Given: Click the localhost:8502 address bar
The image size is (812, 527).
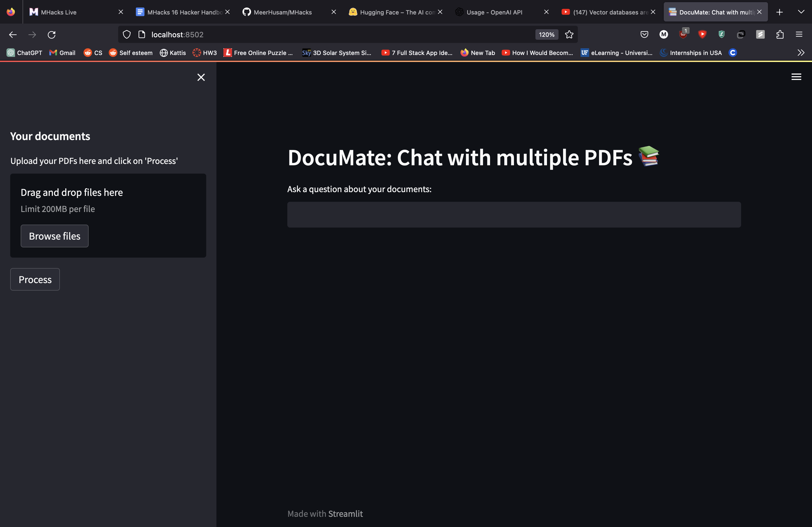Looking at the screenshot, I should coord(307,34).
